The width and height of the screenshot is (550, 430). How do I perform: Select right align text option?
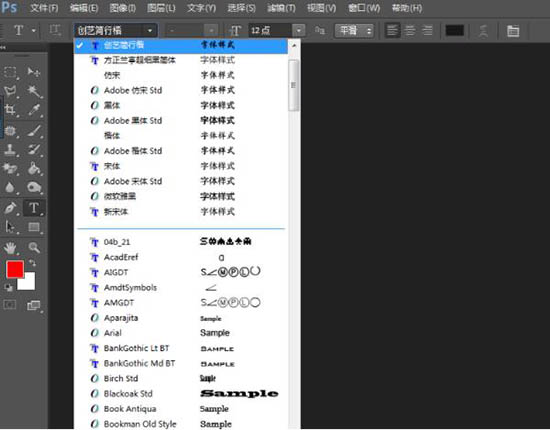[427, 31]
